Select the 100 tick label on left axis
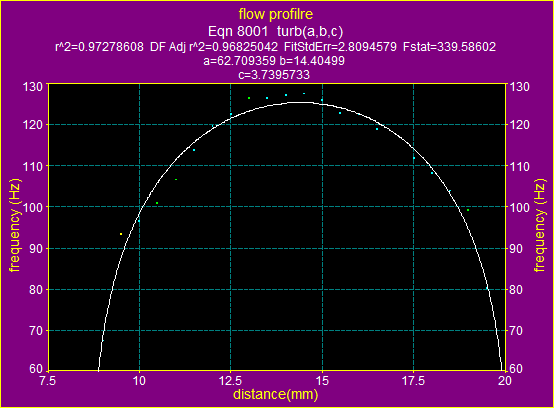 click(33, 207)
